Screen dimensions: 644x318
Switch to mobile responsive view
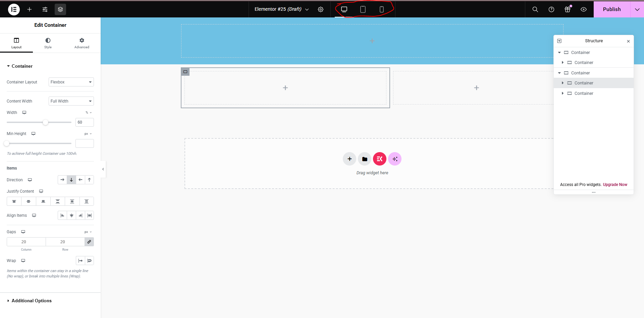(x=382, y=9)
